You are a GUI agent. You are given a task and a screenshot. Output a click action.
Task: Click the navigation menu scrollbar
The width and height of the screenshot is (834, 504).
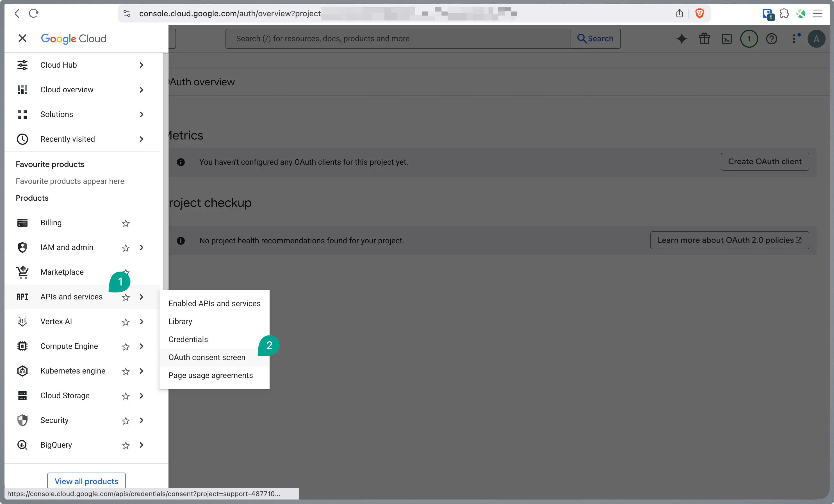(165, 169)
